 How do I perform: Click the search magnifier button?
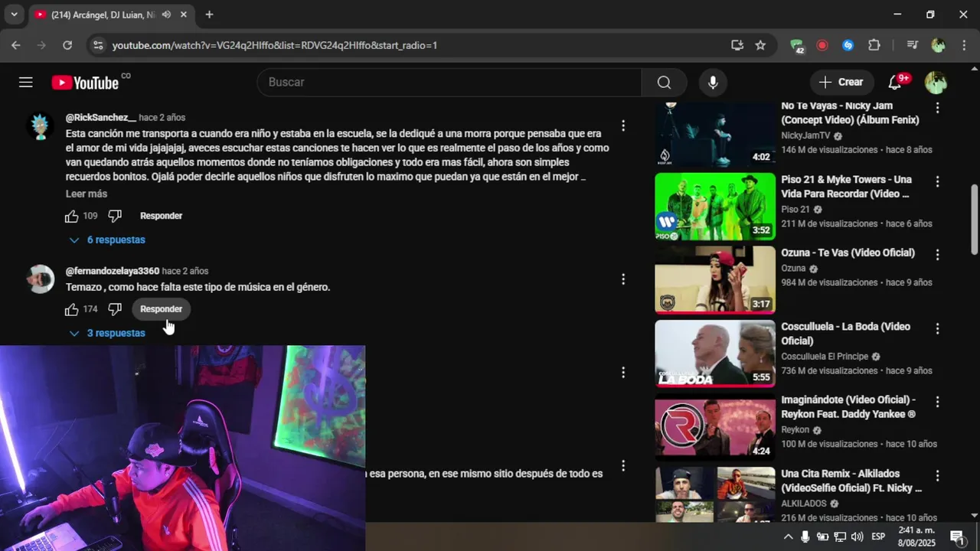pos(664,82)
